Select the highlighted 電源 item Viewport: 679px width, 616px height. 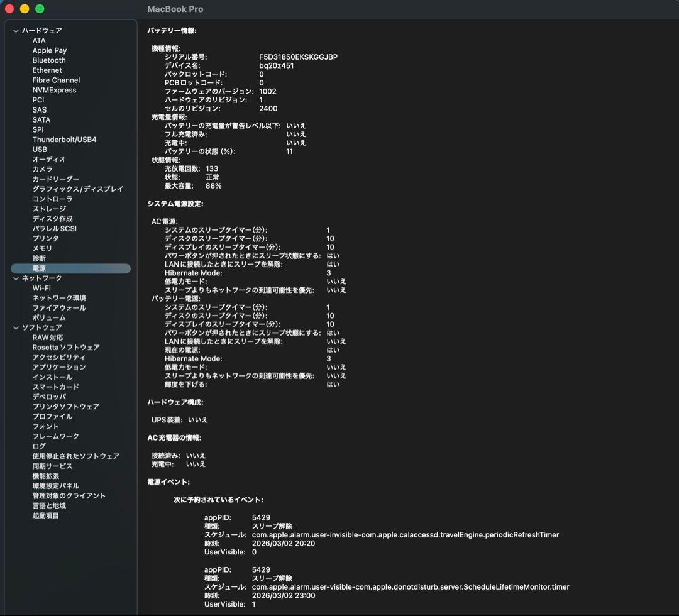tap(70, 268)
